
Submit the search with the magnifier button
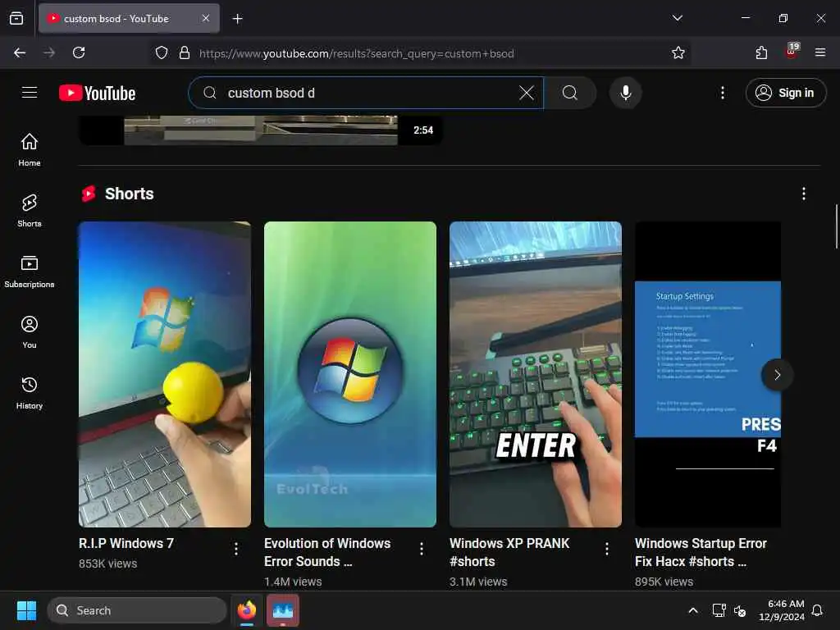(570, 93)
